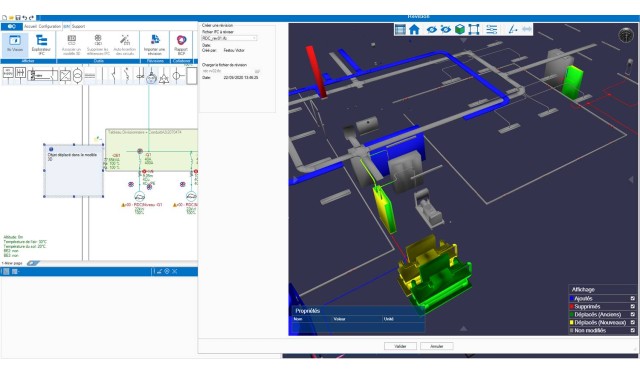640x375 pixels.
Task: Click the table grid icon in 3D viewer toolbar
Action: [400, 29]
